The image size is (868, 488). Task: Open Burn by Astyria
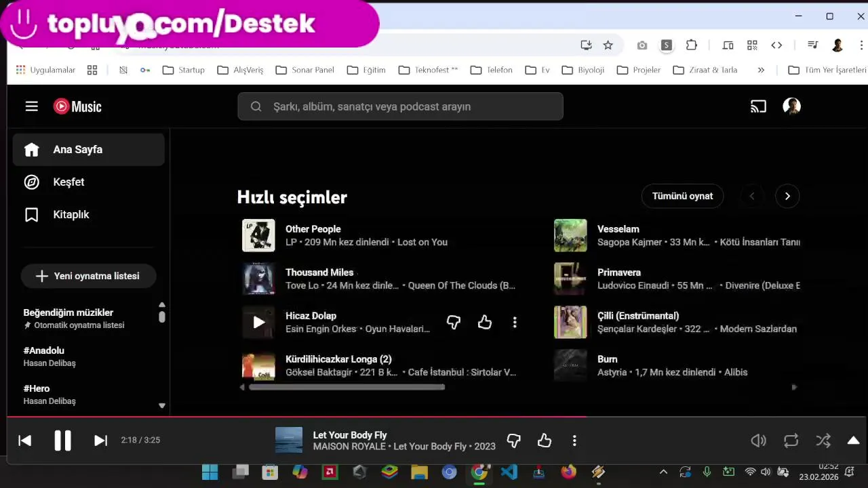pyautogui.click(x=607, y=359)
